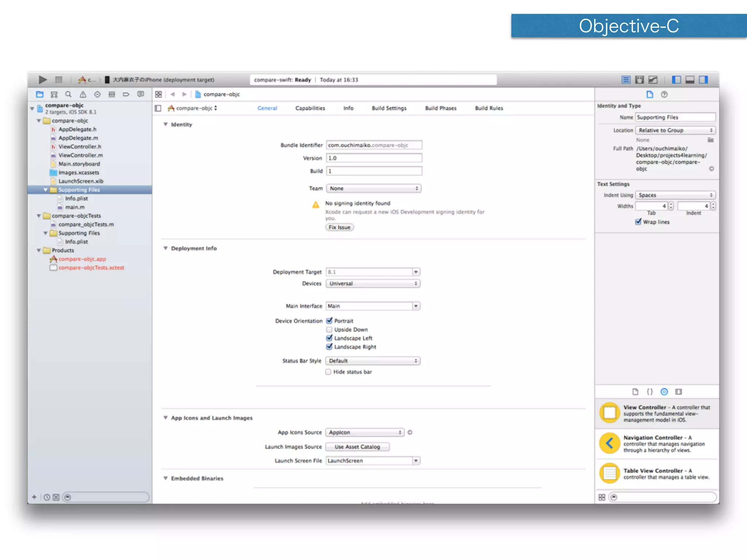Show the Media library
This screenshot has width=747, height=560.
[x=678, y=392]
